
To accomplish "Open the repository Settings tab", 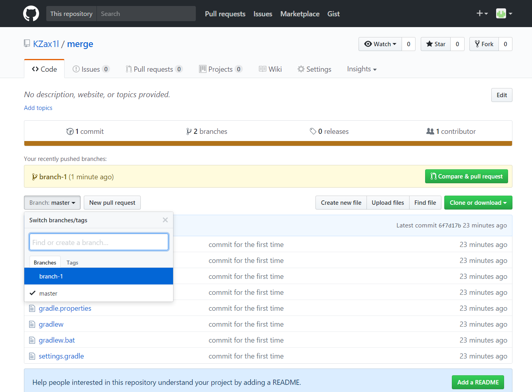I will click(314, 69).
